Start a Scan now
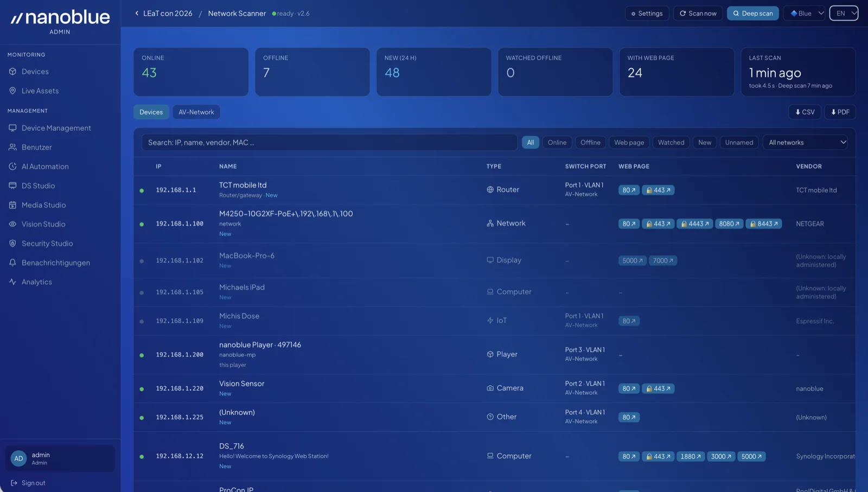 pos(698,14)
